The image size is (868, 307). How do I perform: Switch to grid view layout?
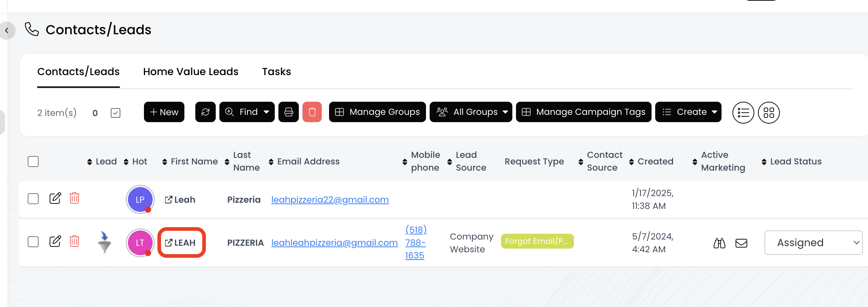tap(769, 113)
